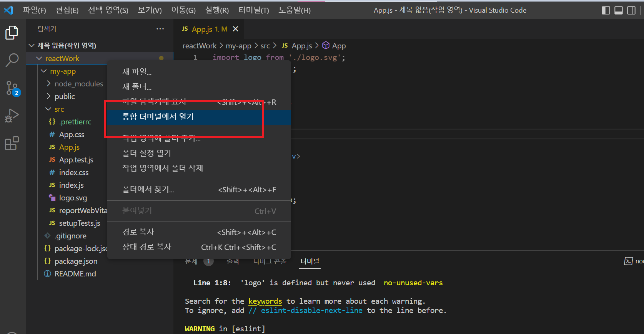Choose 폴더 설정 열기 from context menu
This screenshot has width=644, height=334.
point(199,153)
